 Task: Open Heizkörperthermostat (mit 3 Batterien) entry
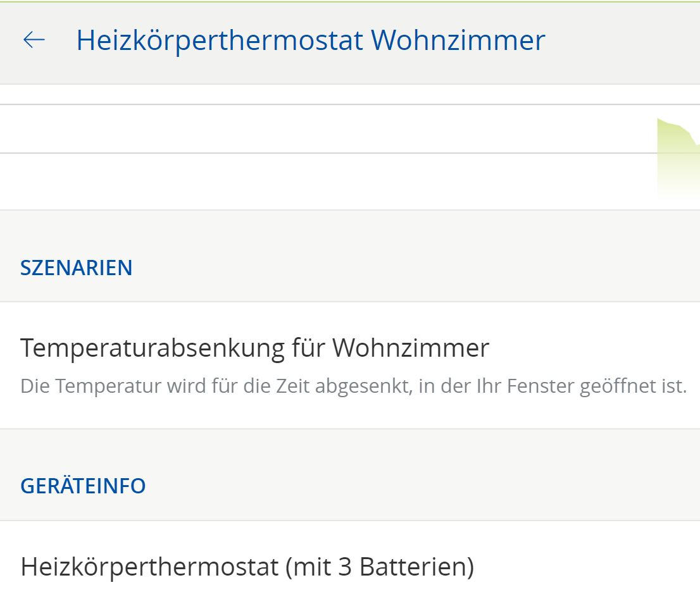tap(247, 567)
